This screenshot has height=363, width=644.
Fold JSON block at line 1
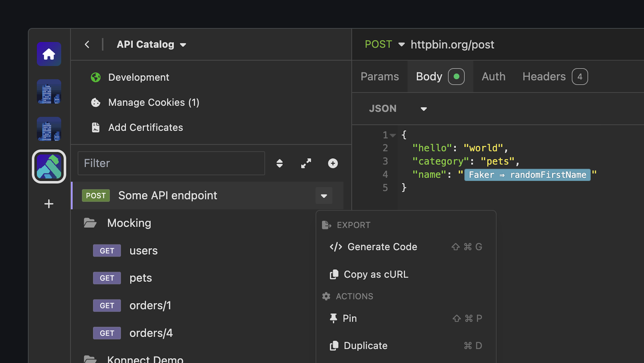coord(393,136)
